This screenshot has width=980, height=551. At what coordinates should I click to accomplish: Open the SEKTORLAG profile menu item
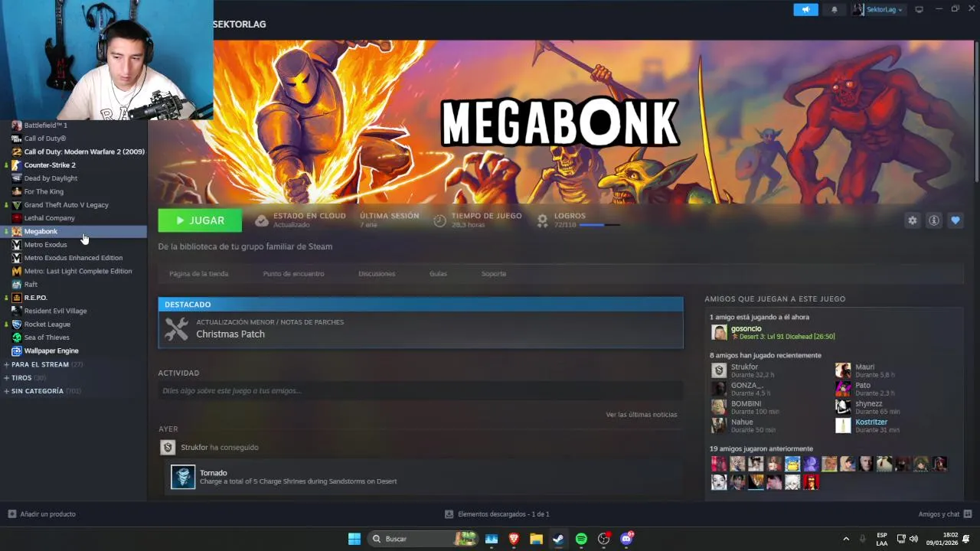240,24
